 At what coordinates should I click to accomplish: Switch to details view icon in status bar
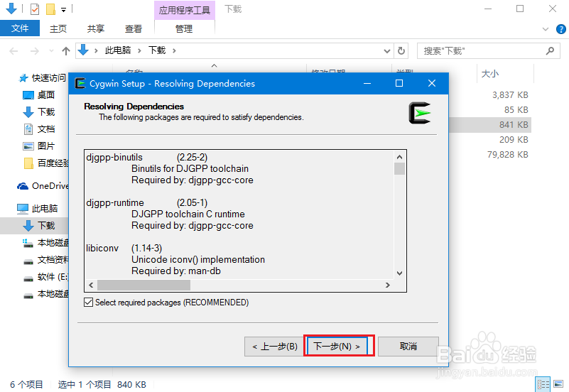click(x=543, y=384)
